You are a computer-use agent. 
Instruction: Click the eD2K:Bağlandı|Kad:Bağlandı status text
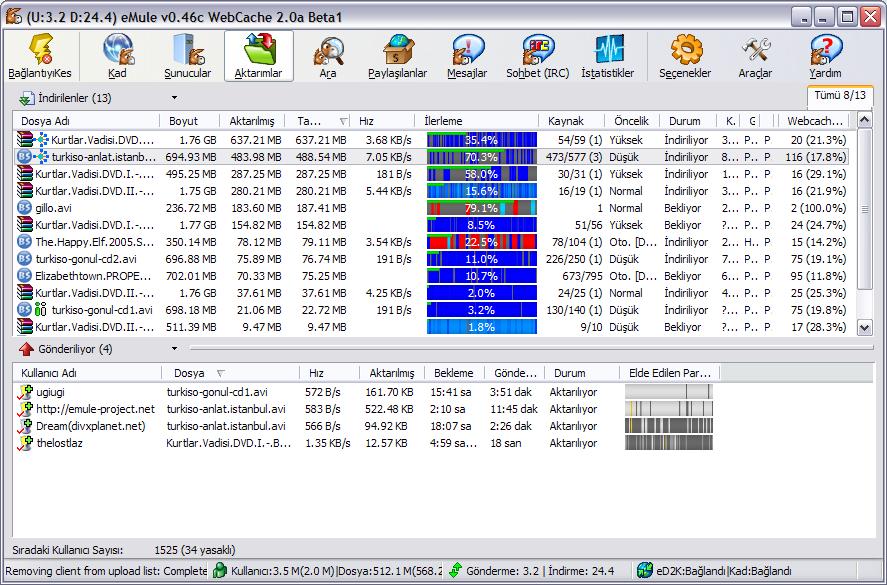tap(724, 571)
